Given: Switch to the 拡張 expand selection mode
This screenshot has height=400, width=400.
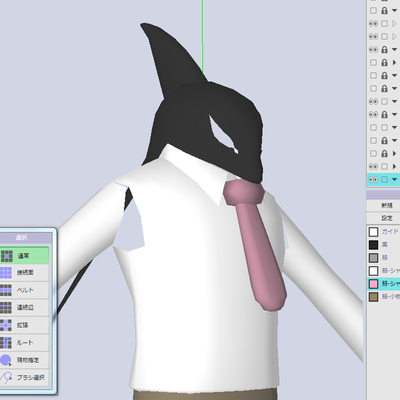Looking at the screenshot, I should (24, 325).
